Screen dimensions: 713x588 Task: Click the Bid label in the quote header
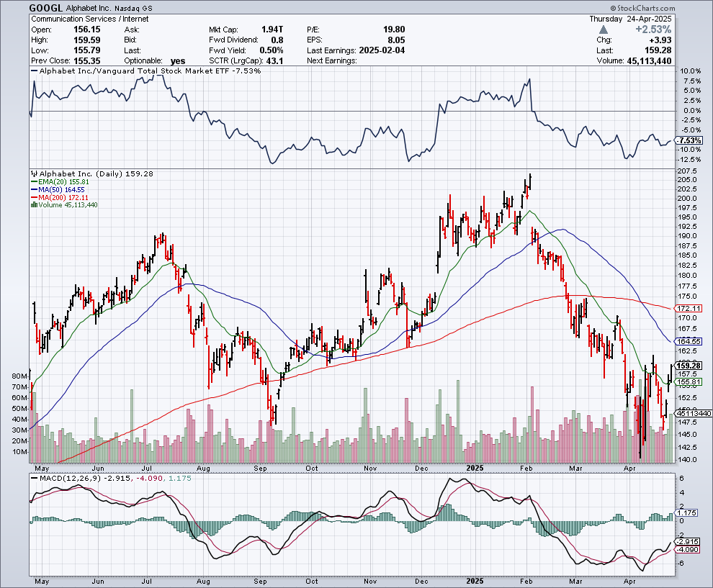coord(130,40)
